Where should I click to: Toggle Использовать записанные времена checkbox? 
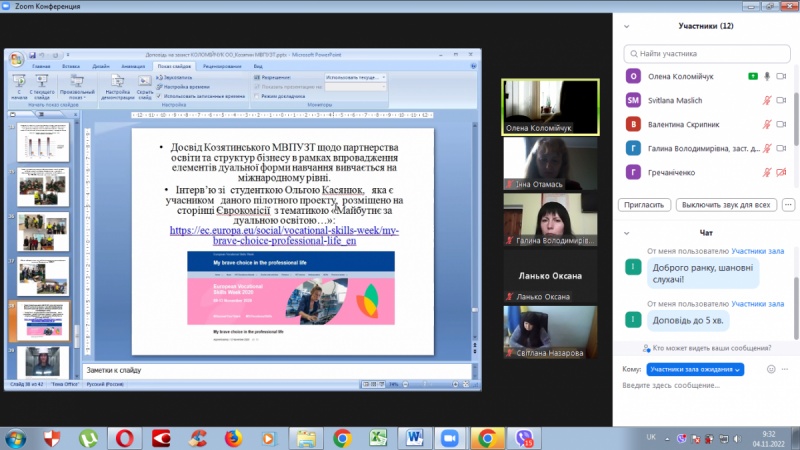pyautogui.click(x=159, y=96)
